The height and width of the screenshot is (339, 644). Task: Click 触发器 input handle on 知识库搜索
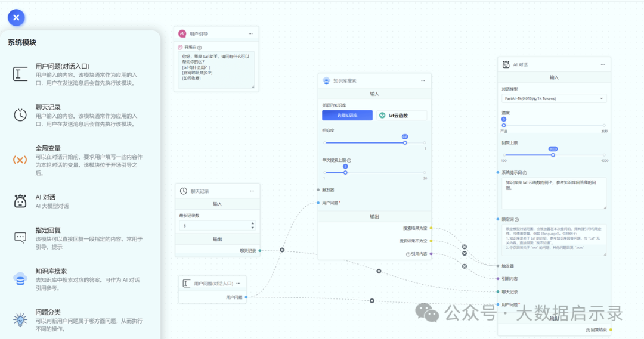click(x=318, y=189)
